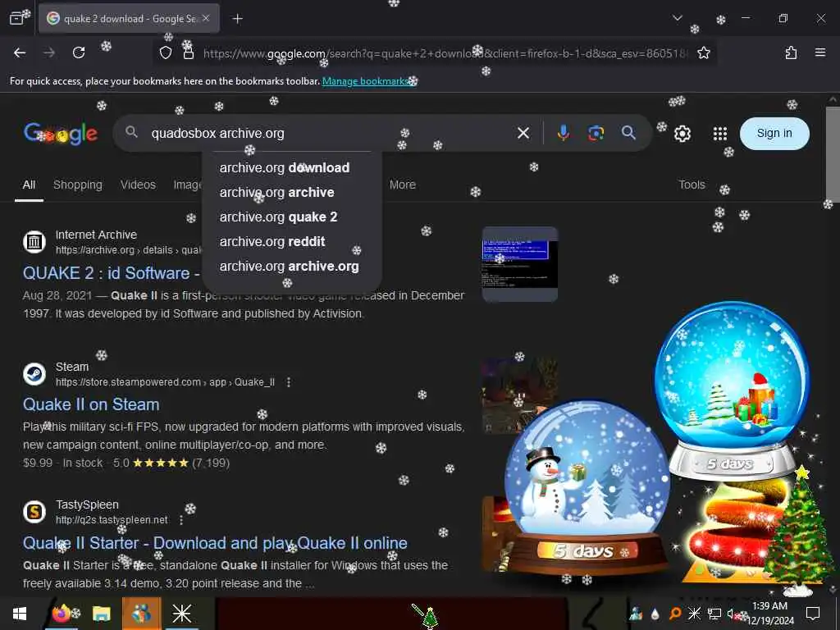Open Firefox from the taskbar
This screenshot has width=840, height=630.
pos(62,614)
